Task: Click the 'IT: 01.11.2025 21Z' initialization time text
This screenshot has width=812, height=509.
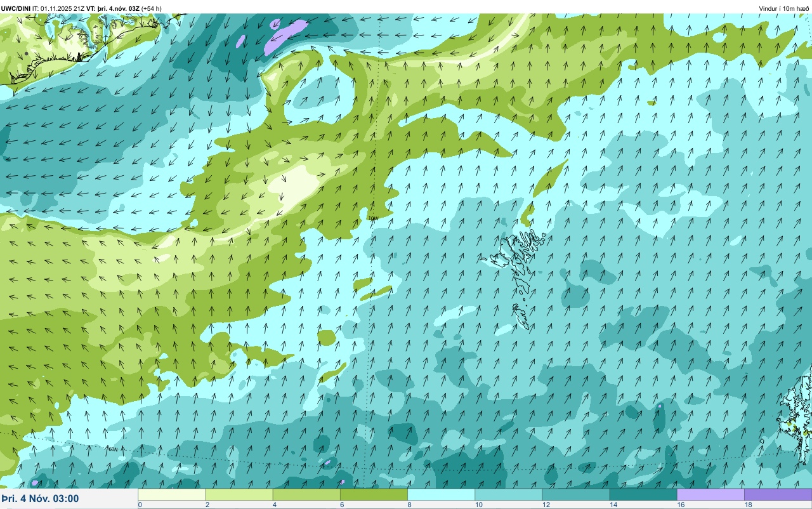Action: pyautogui.click(x=58, y=8)
